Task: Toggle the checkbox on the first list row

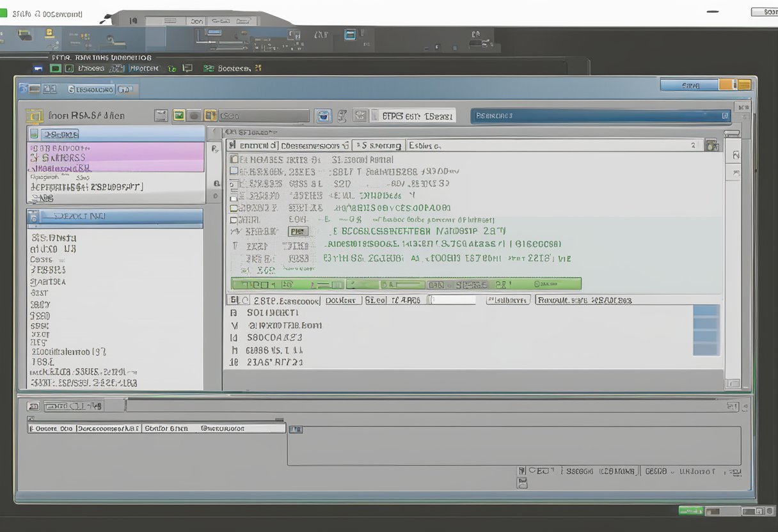Action: coord(234,159)
